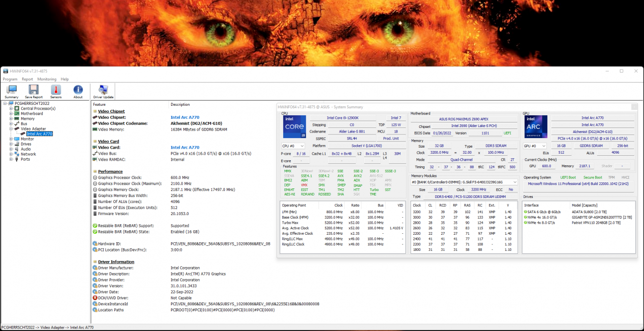This screenshot has height=331, width=644.
Task: Click the icon beside Video Memory row
Action: point(95,129)
